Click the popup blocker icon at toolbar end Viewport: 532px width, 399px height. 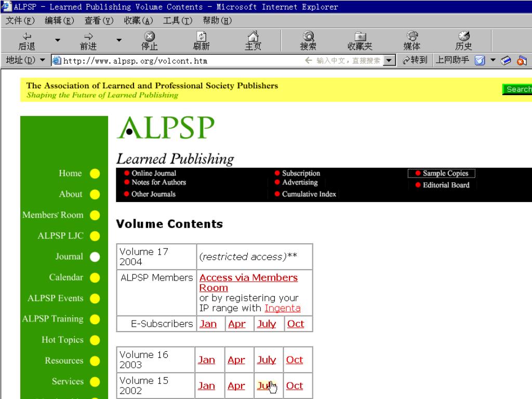(x=522, y=60)
